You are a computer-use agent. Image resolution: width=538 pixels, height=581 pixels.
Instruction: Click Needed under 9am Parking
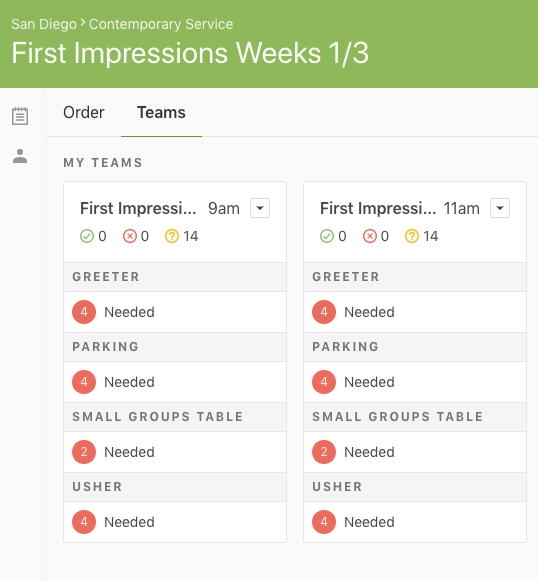click(x=129, y=382)
